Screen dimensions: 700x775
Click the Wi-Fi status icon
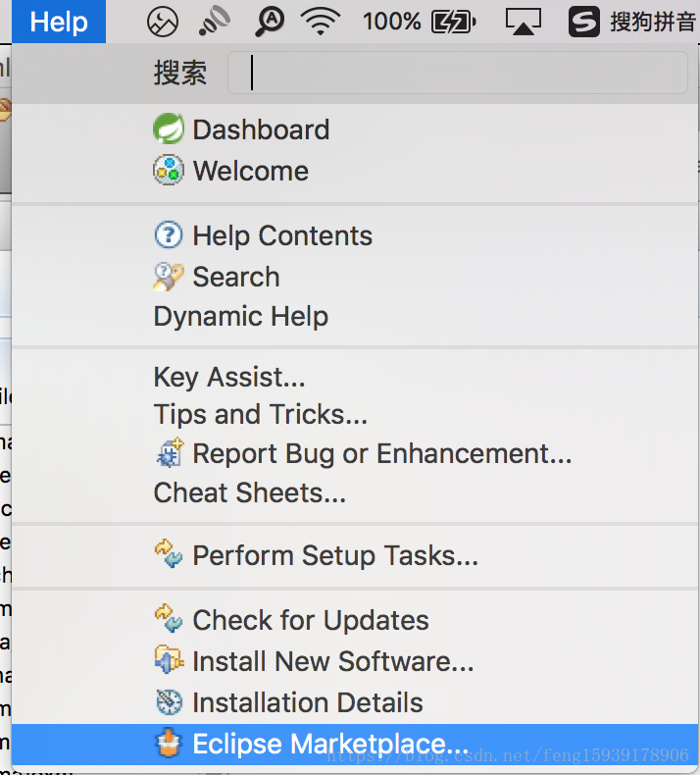click(321, 22)
